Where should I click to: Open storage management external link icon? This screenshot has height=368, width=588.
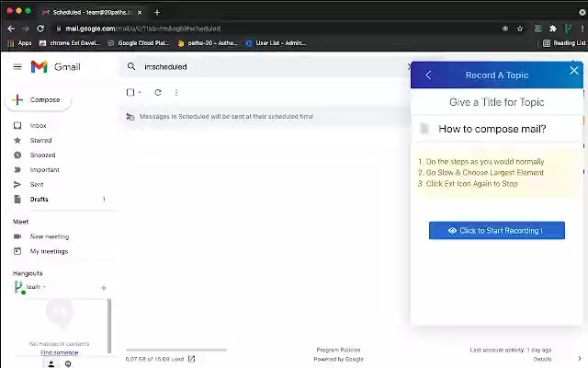click(192, 359)
